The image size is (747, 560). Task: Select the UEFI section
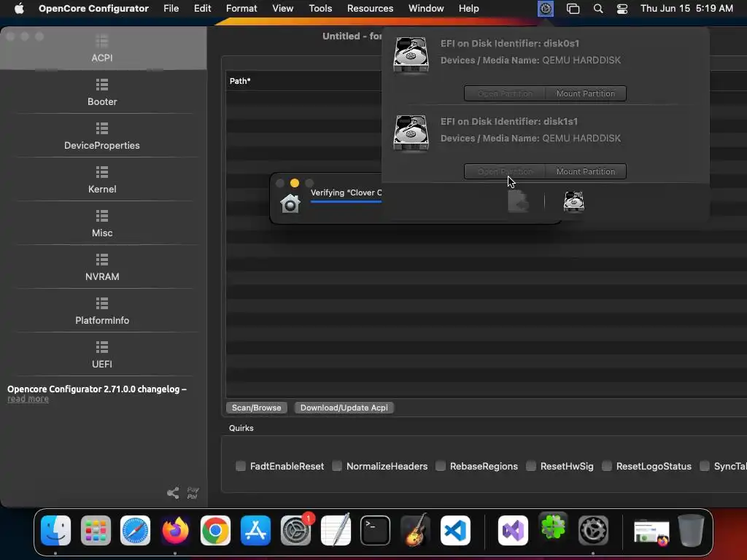pyautogui.click(x=102, y=355)
